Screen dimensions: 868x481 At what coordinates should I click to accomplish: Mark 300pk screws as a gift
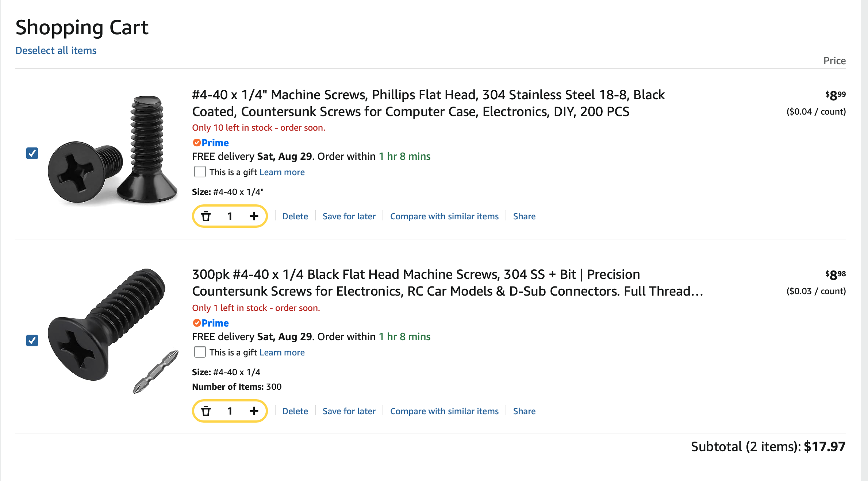pos(200,352)
